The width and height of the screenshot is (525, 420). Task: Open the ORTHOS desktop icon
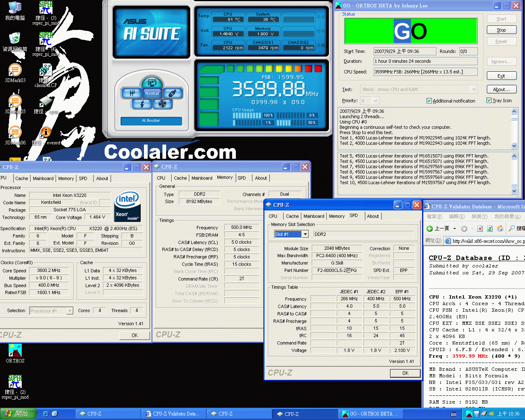pyautogui.click(x=15, y=354)
